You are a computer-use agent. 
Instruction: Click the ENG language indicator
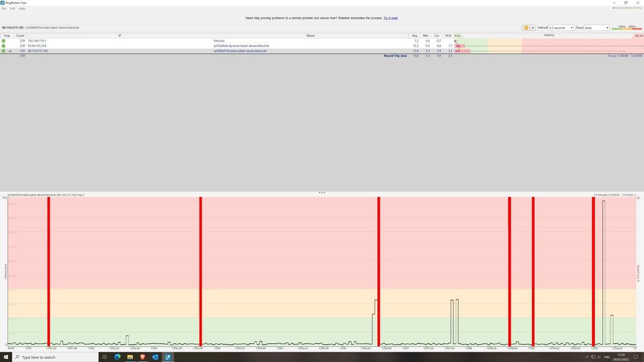[x=607, y=357]
